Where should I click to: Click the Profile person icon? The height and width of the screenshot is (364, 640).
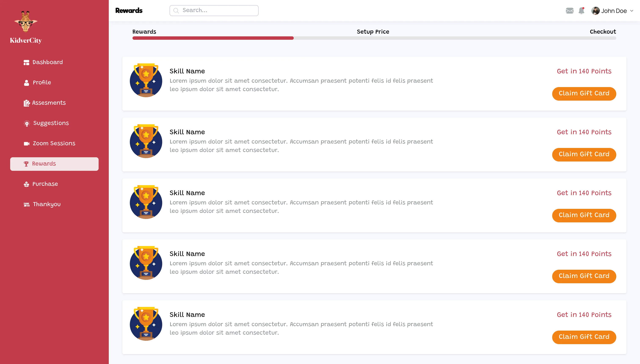[26, 83]
